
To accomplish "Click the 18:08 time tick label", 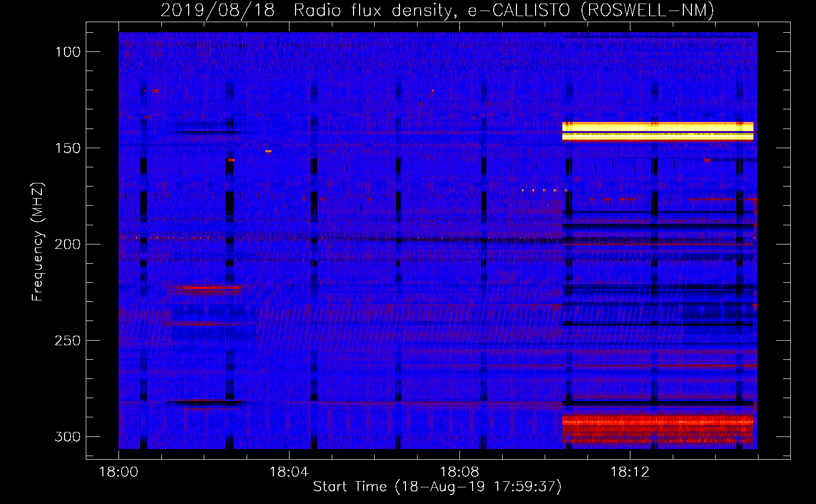I will (459, 472).
